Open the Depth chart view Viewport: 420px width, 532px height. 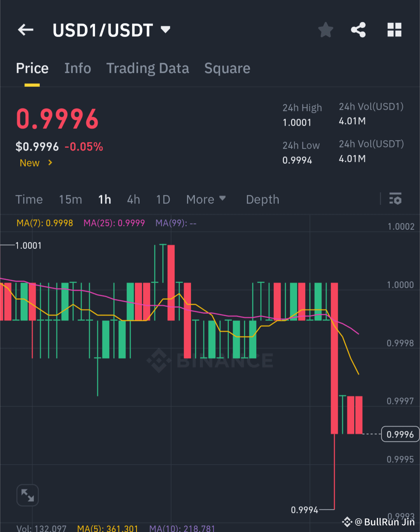click(262, 199)
